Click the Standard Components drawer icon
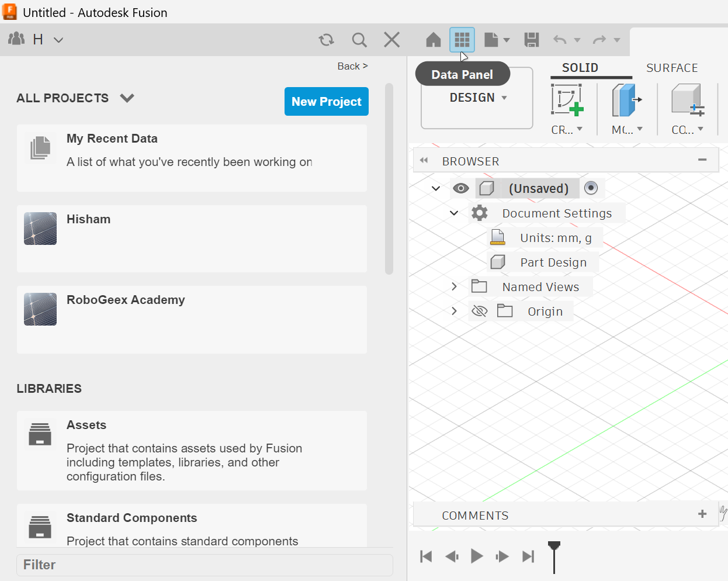The height and width of the screenshot is (581, 728). (x=40, y=527)
